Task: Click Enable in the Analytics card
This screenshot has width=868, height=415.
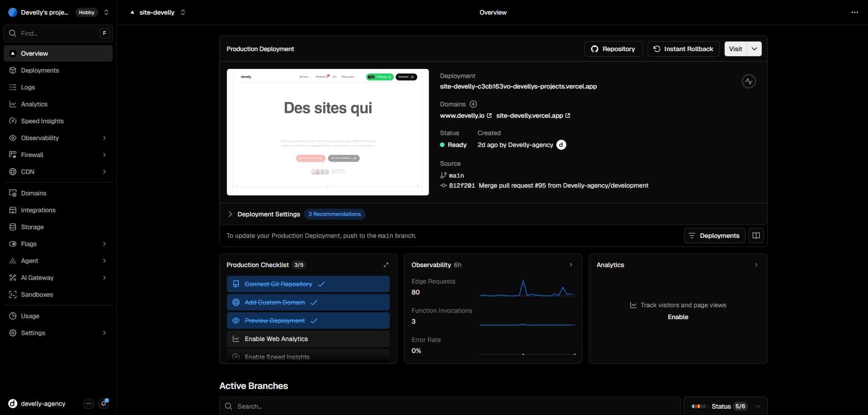Action: pos(678,317)
